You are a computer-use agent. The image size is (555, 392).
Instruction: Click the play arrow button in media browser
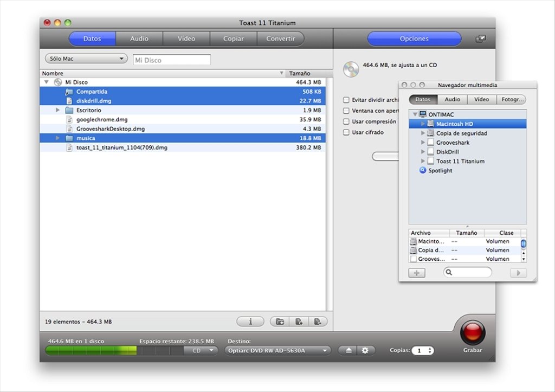[518, 273]
